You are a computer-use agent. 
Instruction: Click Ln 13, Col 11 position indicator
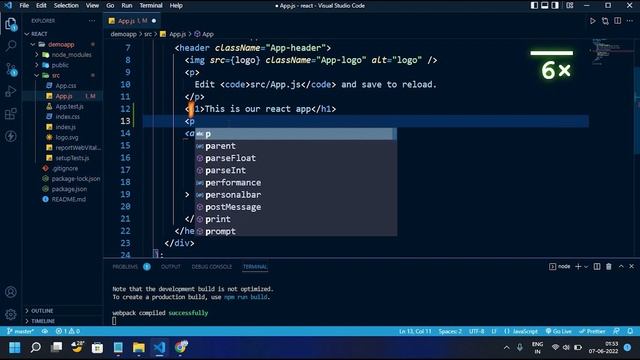(415, 331)
